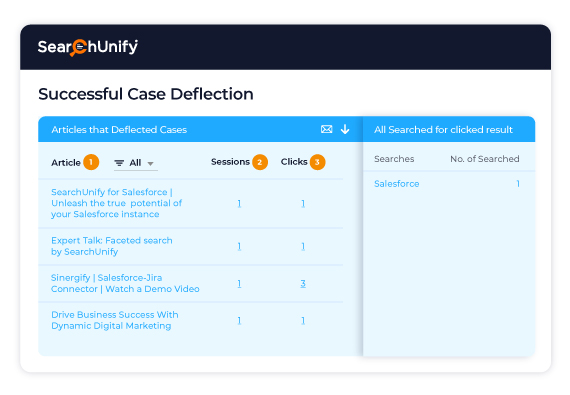Click orange badge 3 next to Clicks

coord(317,162)
